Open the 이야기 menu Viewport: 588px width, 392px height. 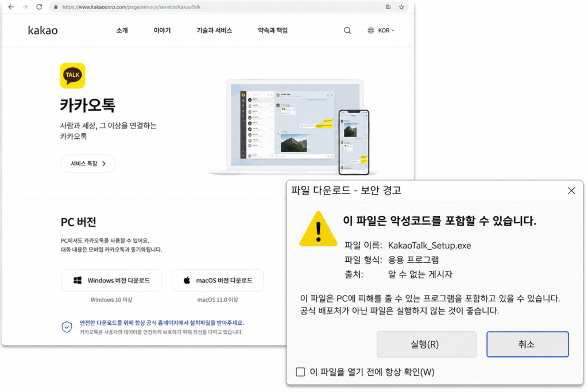click(x=162, y=30)
